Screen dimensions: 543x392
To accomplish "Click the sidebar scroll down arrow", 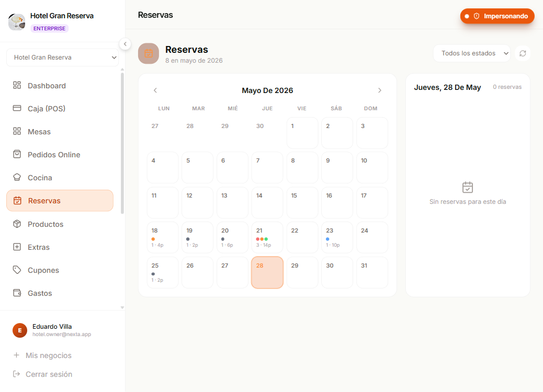I will click(122, 307).
